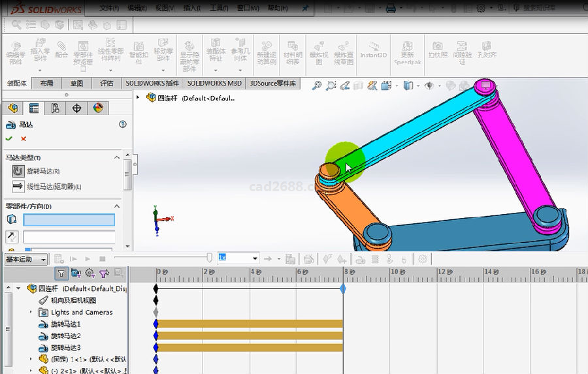Cancel the motor with the red X
This screenshot has height=374, width=588.
[24, 138]
